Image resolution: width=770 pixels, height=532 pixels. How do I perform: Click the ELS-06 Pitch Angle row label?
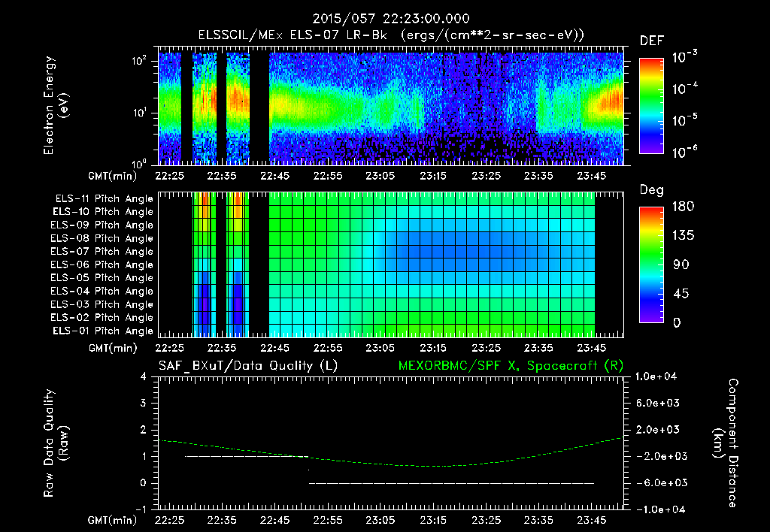tap(102, 264)
